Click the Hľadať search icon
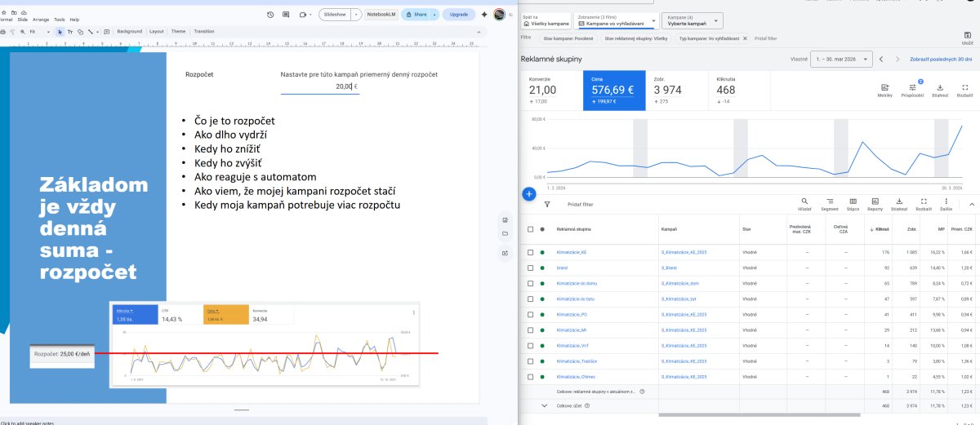The width and height of the screenshot is (980, 425). 804,203
